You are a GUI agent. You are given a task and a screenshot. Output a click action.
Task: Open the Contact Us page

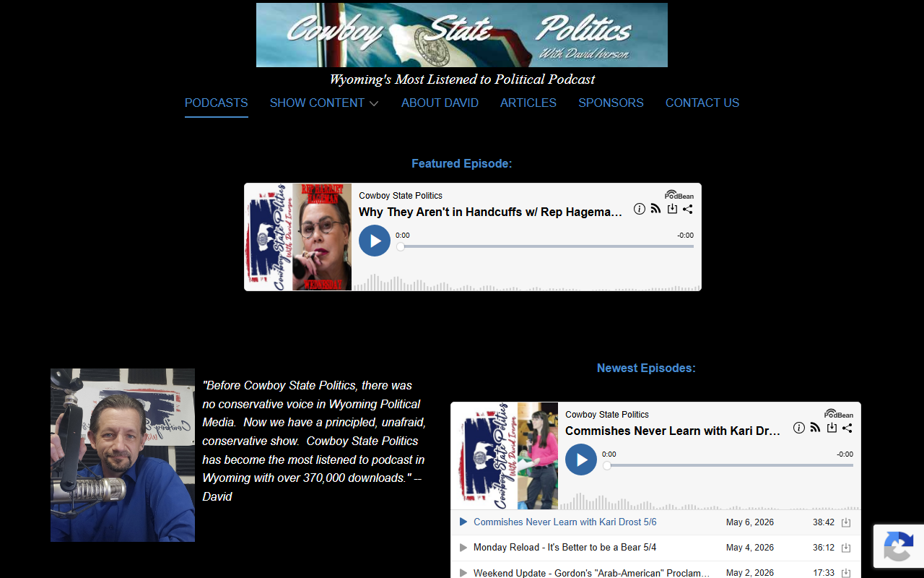click(x=702, y=103)
